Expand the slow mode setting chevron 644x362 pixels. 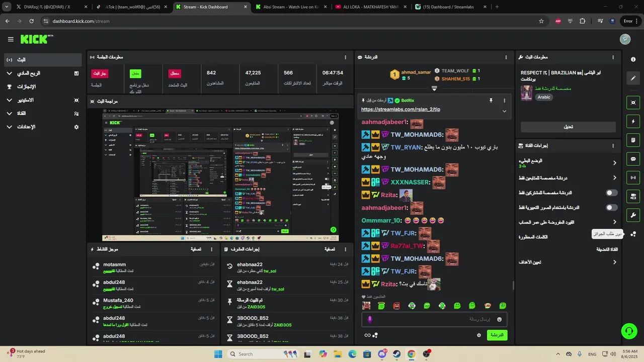(x=614, y=163)
